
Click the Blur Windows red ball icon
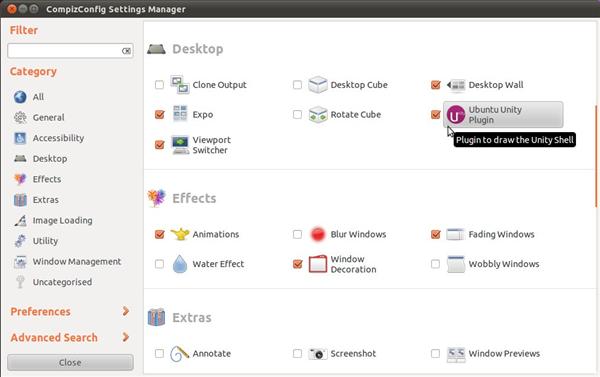pyautogui.click(x=318, y=234)
